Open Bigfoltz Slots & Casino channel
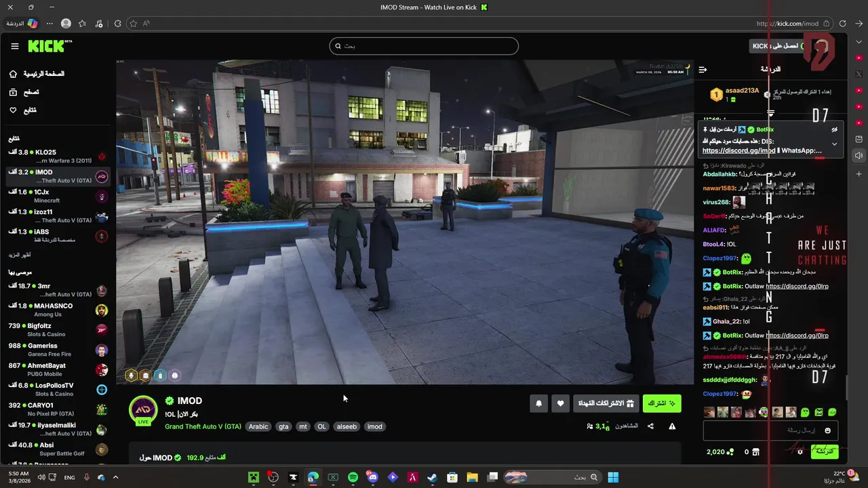This screenshot has height=488, width=868. (58, 329)
